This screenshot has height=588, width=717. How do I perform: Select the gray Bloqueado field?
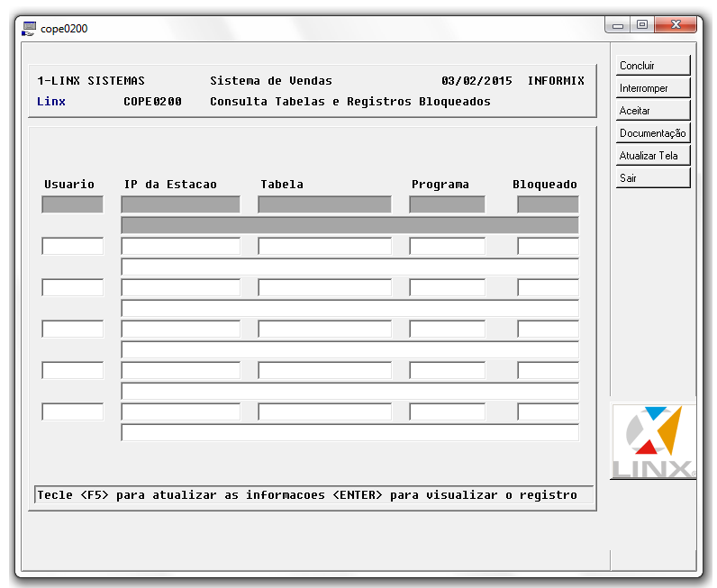point(548,204)
